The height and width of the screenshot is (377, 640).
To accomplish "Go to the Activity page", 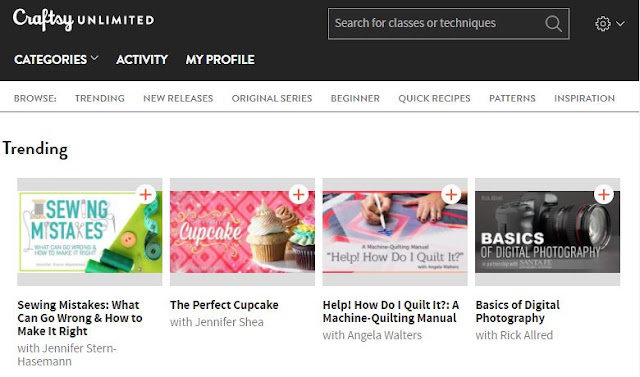I will [142, 60].
